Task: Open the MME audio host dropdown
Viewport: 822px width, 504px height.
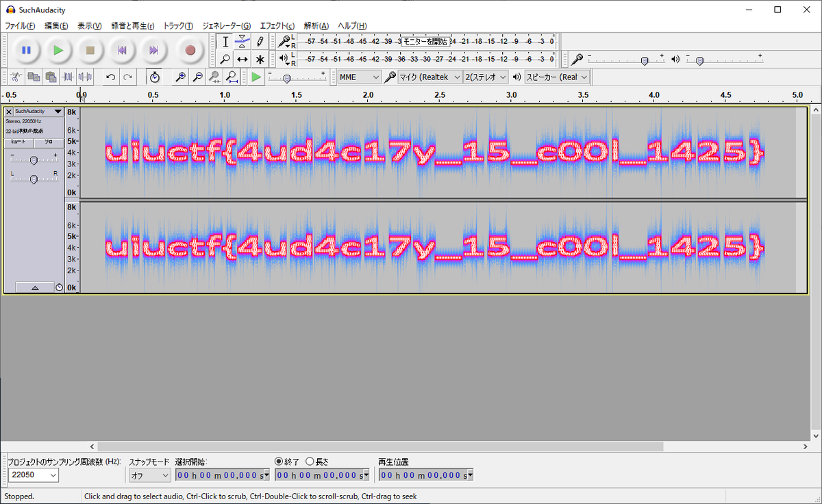Action: point(360,77)
